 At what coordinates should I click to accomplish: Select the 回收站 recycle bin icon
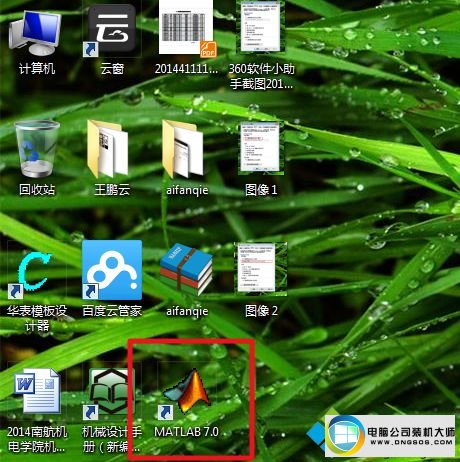pyautogui.click(x=37, y=149)
